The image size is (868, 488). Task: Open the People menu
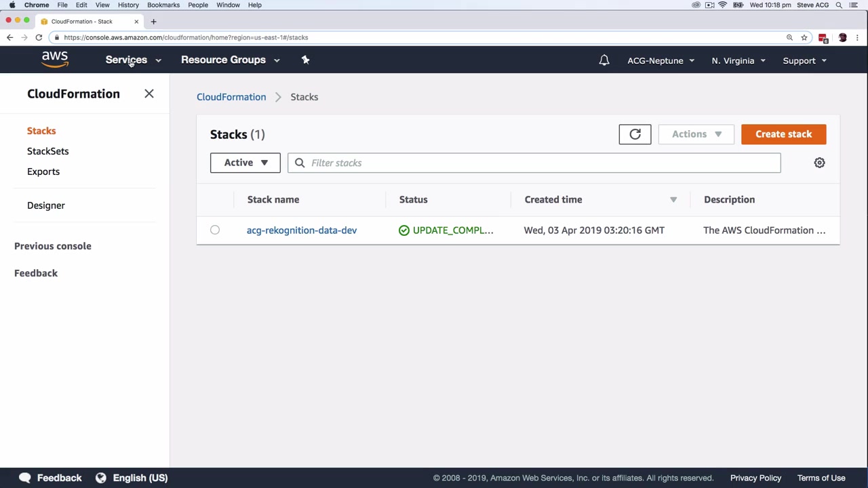point(198,5)
